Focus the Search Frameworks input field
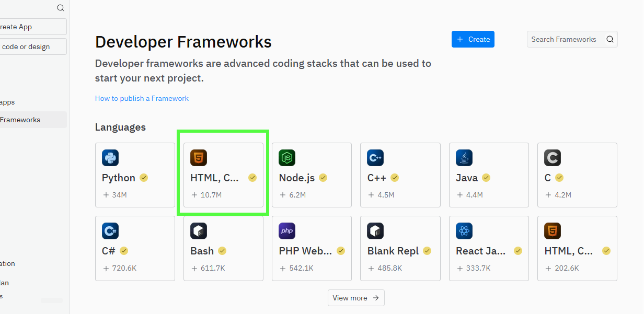The height and width of the screenshot is (314, 644). (x=565, y=39)
